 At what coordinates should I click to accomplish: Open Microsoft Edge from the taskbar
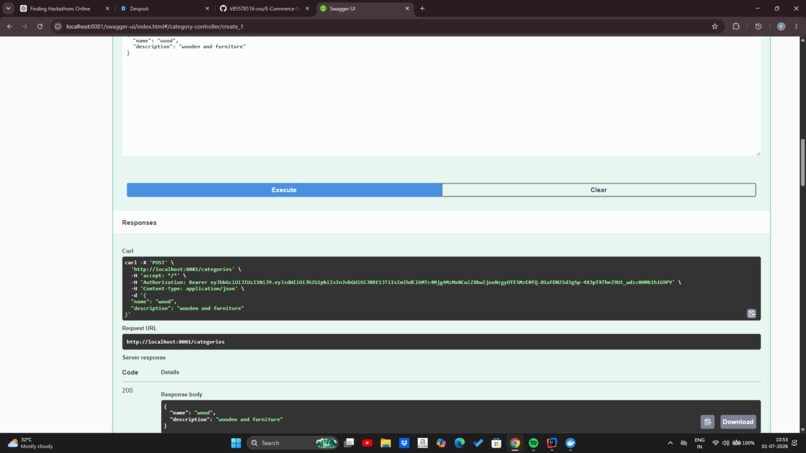pos(460,443)
